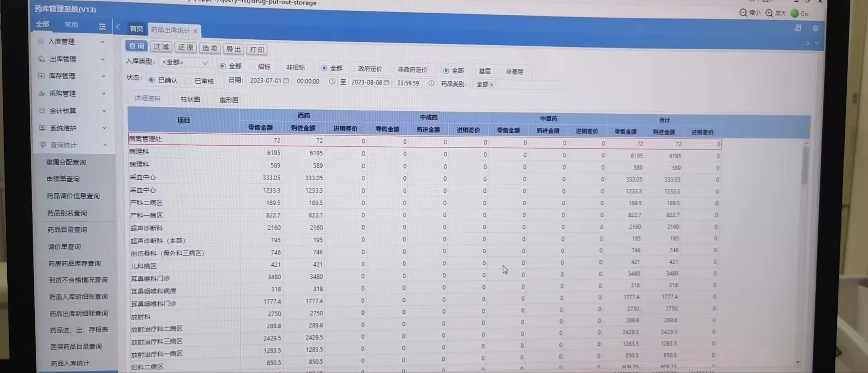Remove the 全部 tag in 药品类别
868x373 pixels.
coord(491,85)
